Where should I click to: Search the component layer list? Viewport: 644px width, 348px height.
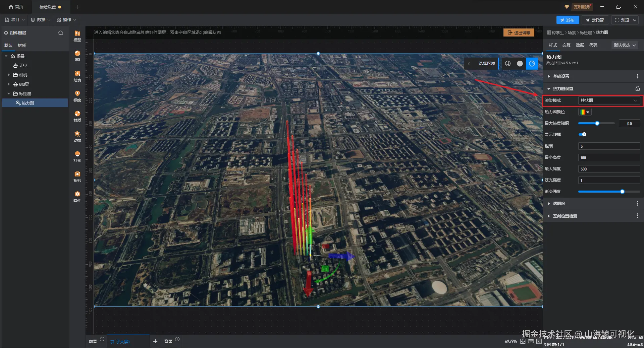click(61, 33)
